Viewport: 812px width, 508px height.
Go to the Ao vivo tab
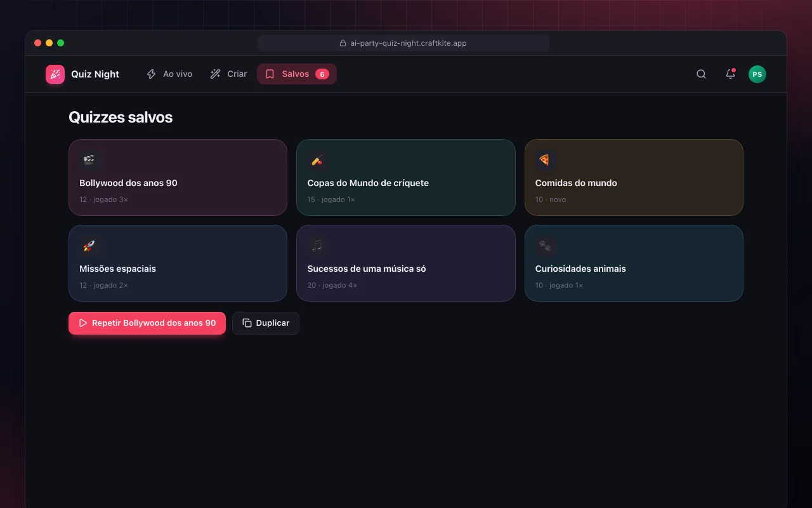tap(169, 74)
